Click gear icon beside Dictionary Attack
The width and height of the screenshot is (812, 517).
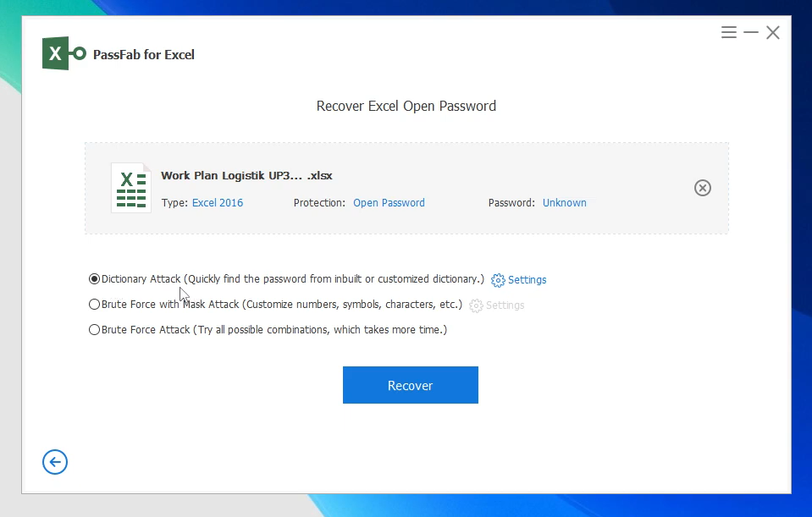[498, 280]
